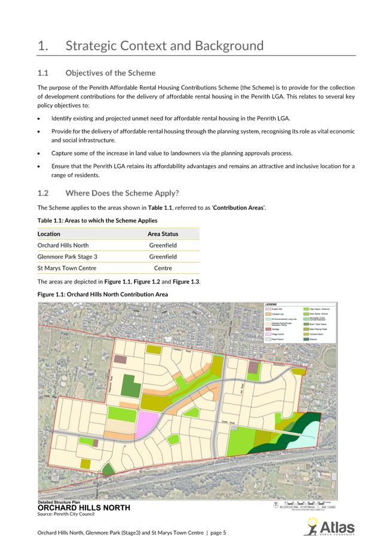Click the dark green riparian zone on map

290,438
